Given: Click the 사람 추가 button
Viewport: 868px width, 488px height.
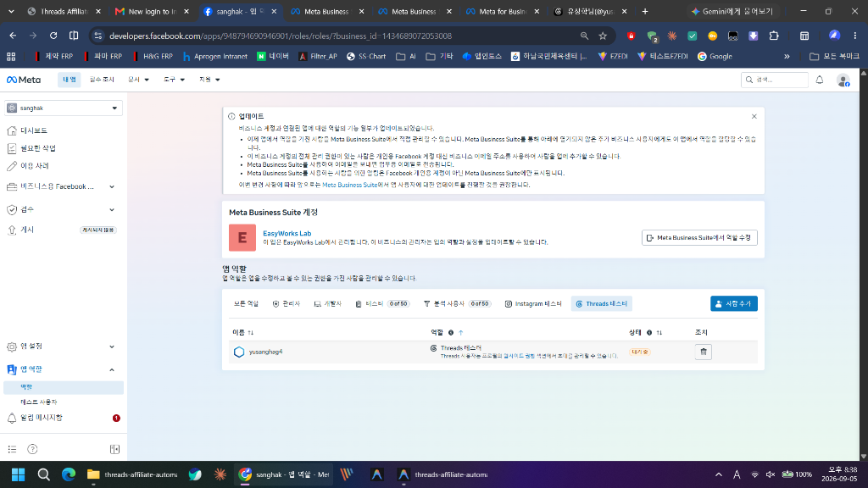Looking at the screenshot, I should point(733,304).
